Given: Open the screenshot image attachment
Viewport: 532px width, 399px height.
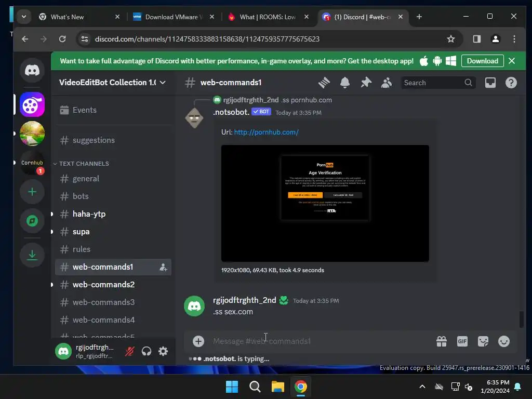Looking at the screenshot, I should [x=325, y=203].
